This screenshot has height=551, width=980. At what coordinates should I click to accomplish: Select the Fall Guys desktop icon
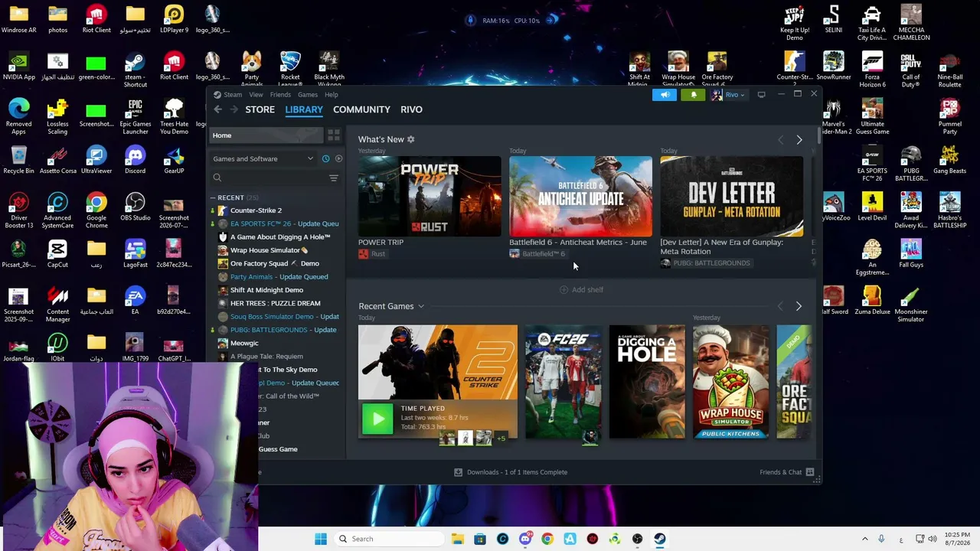[x=911, y=254]
